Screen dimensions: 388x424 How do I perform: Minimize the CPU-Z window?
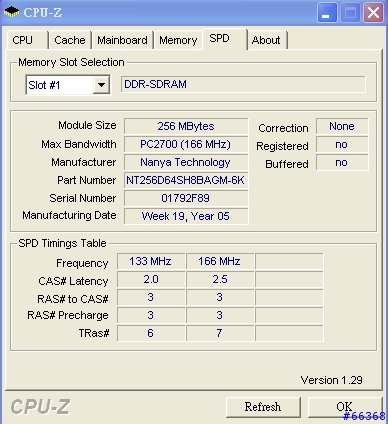pos(327,13)
